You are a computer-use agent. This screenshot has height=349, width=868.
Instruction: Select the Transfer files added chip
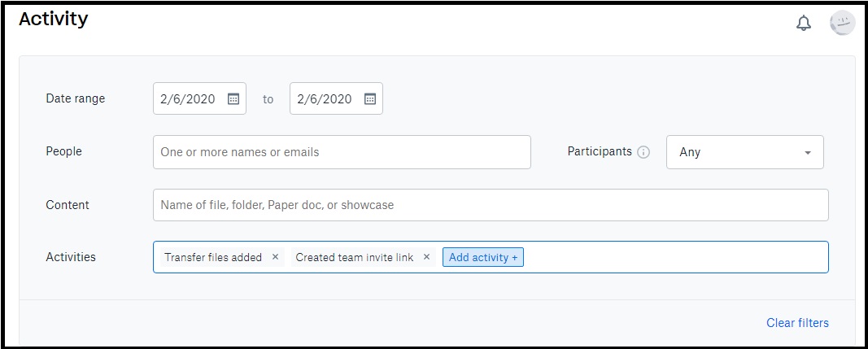pyautogui.click(x=213, y=257)
